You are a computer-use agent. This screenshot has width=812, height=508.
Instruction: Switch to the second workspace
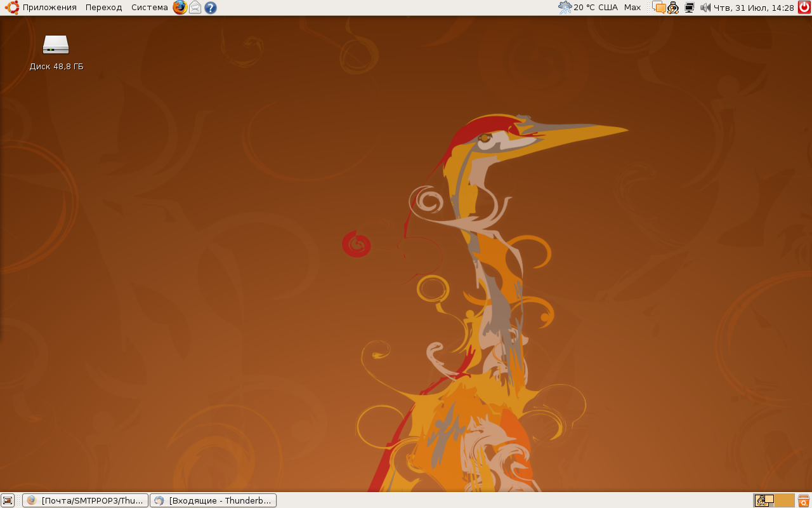(785, 500)
